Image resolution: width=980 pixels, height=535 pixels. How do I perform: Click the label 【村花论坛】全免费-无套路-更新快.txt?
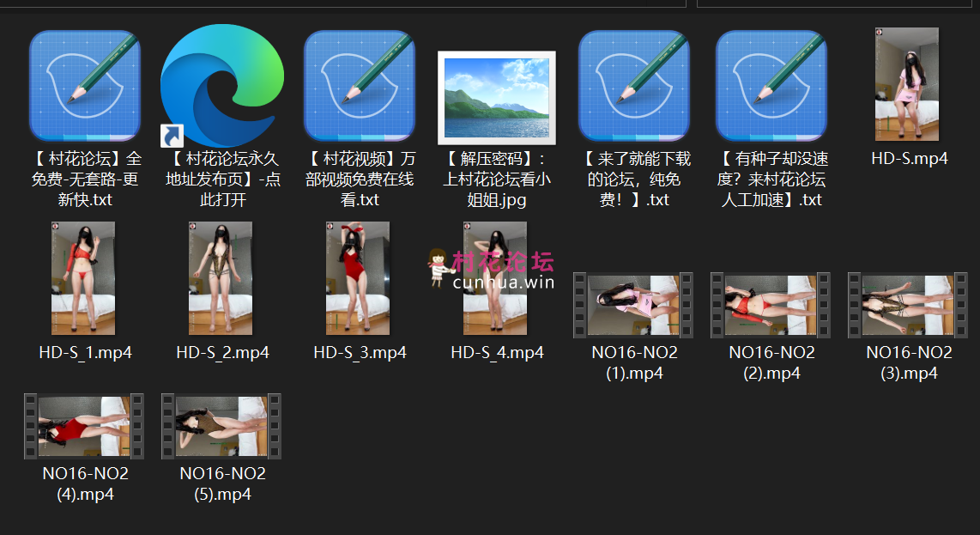click(x=86, y=179)
